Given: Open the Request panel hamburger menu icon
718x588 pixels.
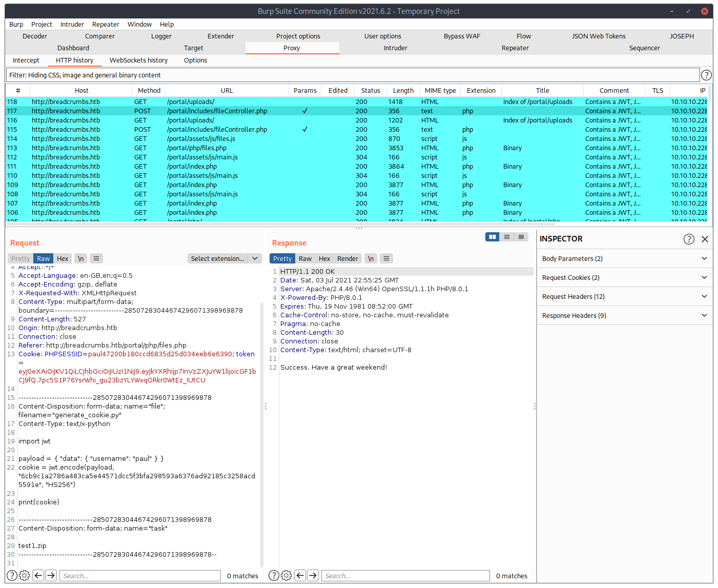Looking at the screenshot, I should tap(96, 258).
